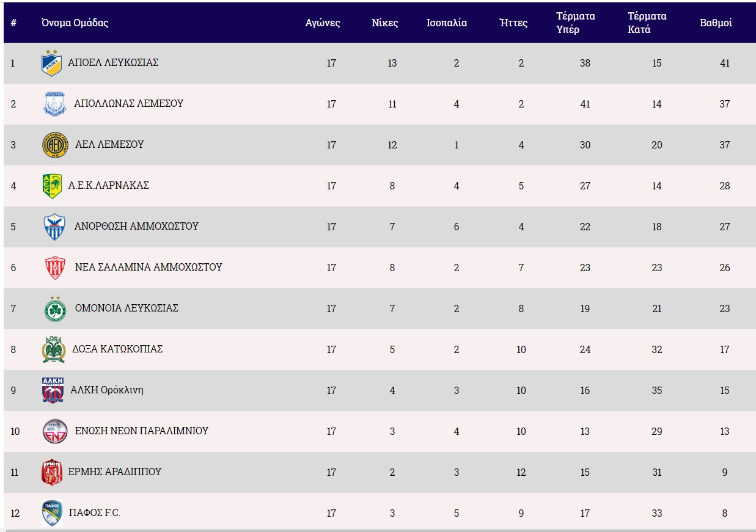756x532 pixels.
Task: Click the ΕΡΜΗΣ ΑΡΑΔΙΠΠΟΥ team crest
Action: 51,472
